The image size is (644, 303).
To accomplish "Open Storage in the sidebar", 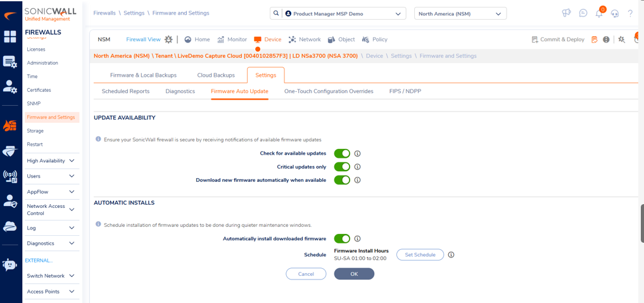I will pyautogui.click(x=35, y=131).
